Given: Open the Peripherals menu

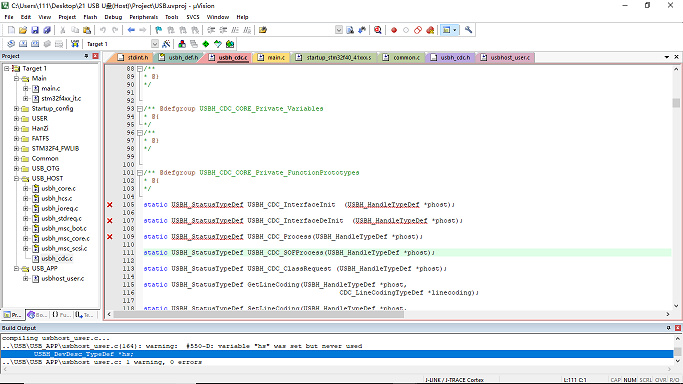Looking at the screenshot, I should point(143,17).
